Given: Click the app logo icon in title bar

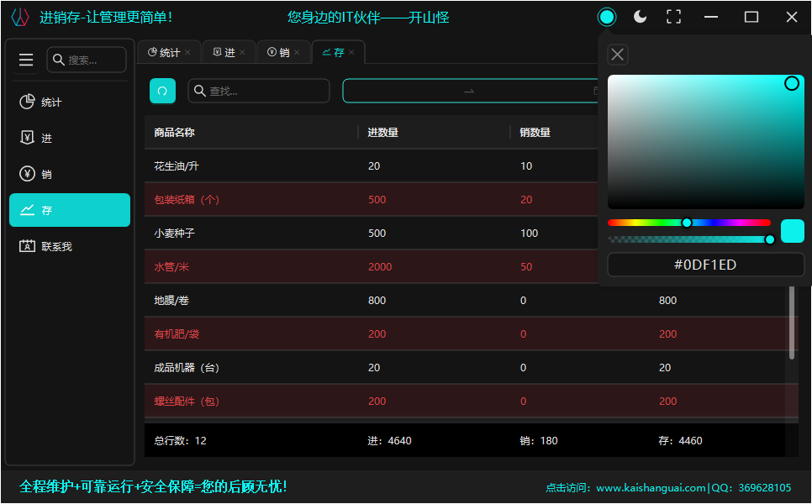Looking at the screenshot, I should pos(19,17).
